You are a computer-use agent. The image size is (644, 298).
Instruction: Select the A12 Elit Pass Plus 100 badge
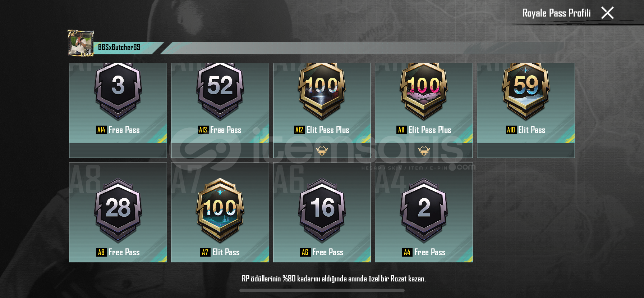pyautogui.click(x=322, y=91)
